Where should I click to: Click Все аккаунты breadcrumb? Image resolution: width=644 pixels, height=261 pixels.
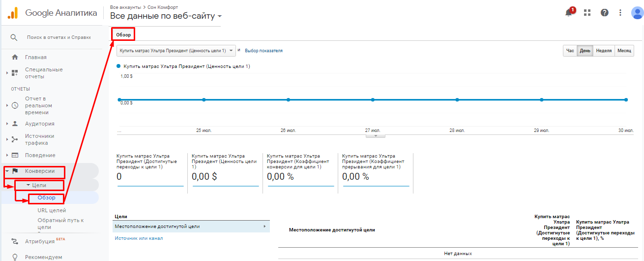tap(125, 7)
